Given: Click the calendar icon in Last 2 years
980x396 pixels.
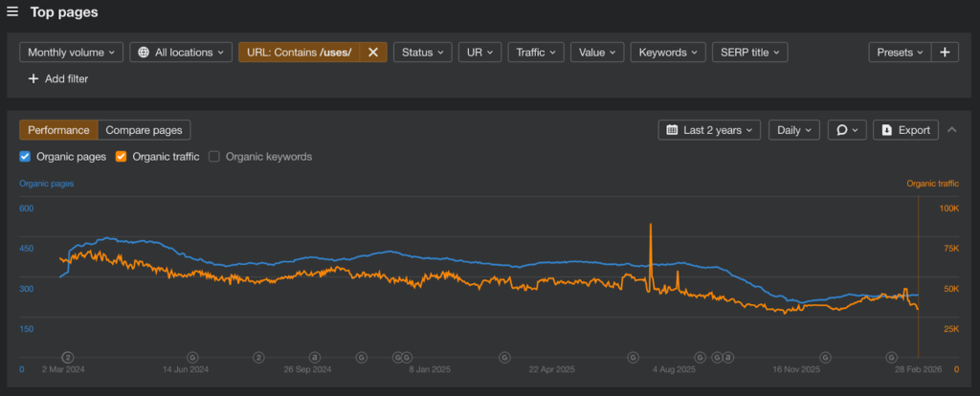Looking at the screenshot, I should pyautogui.click(x=672, y=130).
